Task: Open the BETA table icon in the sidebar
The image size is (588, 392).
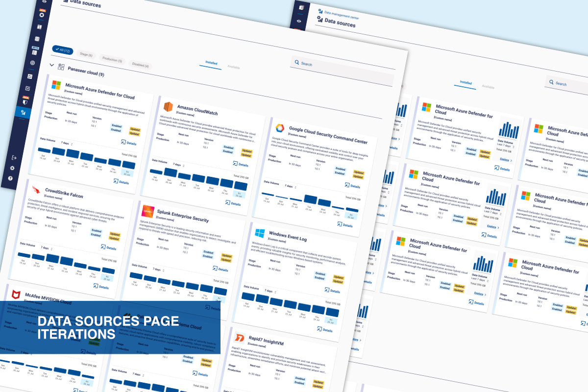Action: click(x=34, y=52)
